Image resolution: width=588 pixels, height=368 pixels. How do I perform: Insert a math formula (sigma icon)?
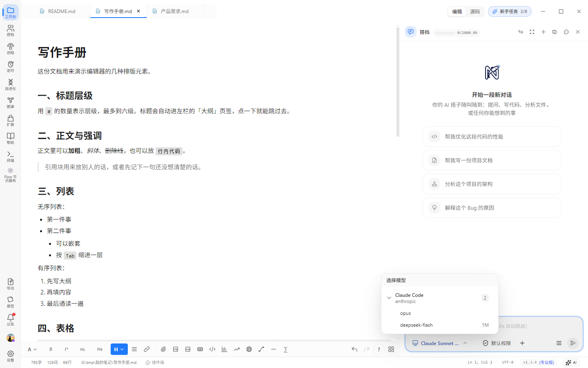click(286, 349)
